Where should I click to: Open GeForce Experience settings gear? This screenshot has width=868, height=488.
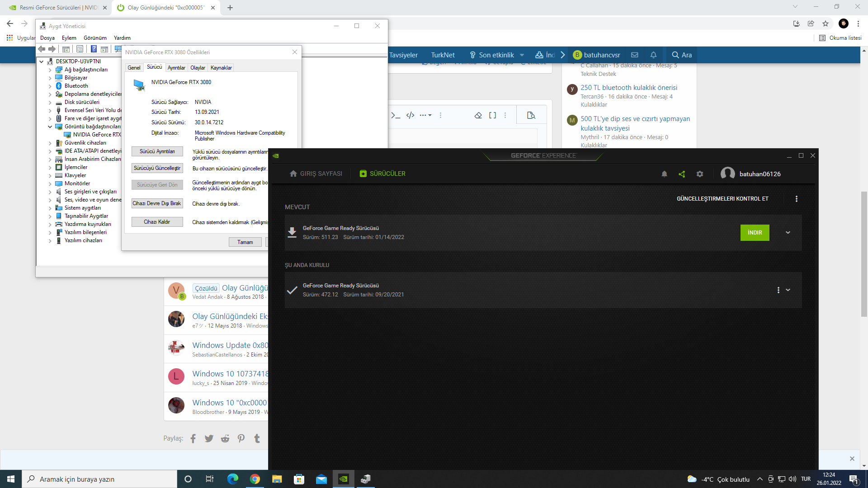(x=700, y=174)
